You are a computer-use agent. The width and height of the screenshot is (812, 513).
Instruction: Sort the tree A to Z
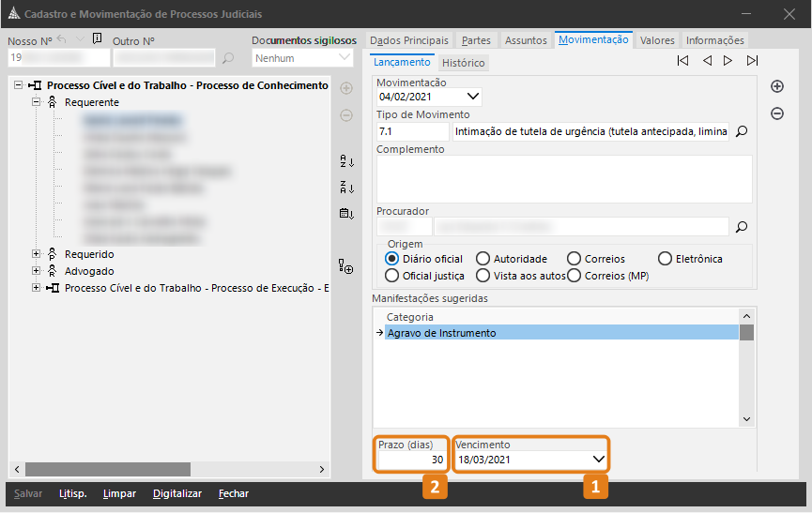pyautogui.click(x=346, y=161)
